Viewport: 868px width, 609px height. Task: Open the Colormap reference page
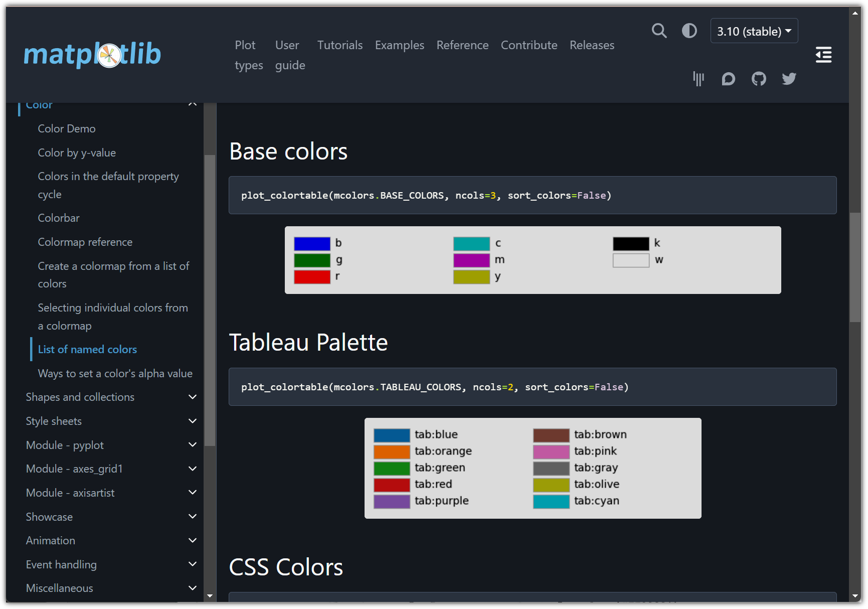pyautogui.click(x=85, y=242)
